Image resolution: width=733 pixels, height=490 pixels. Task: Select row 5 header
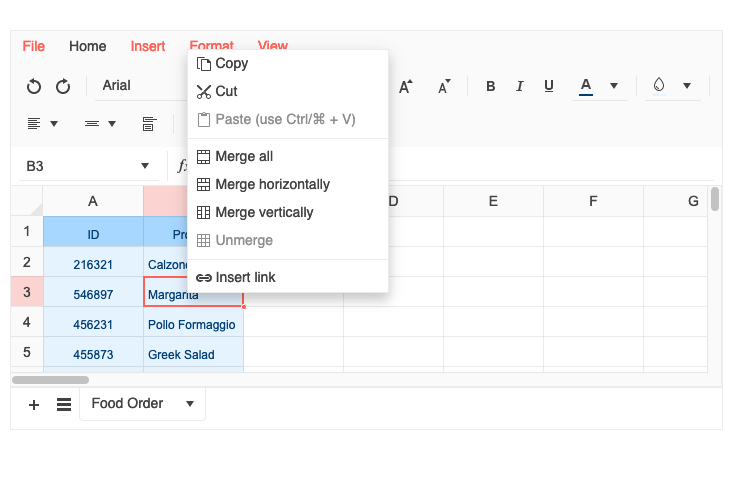27,352
